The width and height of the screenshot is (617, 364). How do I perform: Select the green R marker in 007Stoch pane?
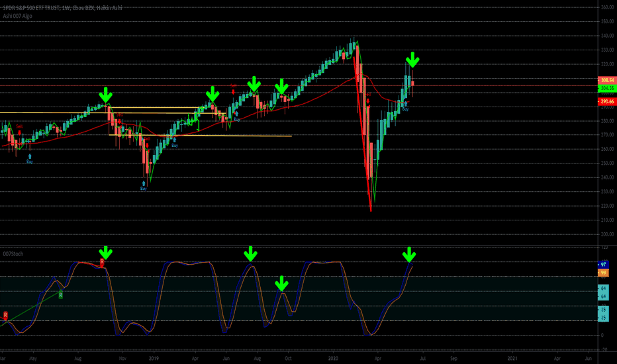coord(61,295)
